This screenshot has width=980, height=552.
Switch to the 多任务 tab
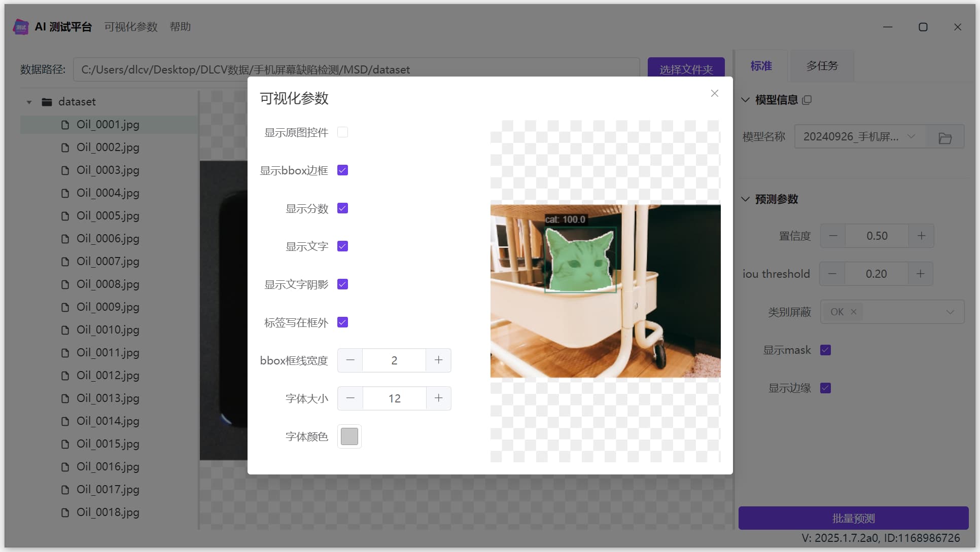tap(822, 66)
